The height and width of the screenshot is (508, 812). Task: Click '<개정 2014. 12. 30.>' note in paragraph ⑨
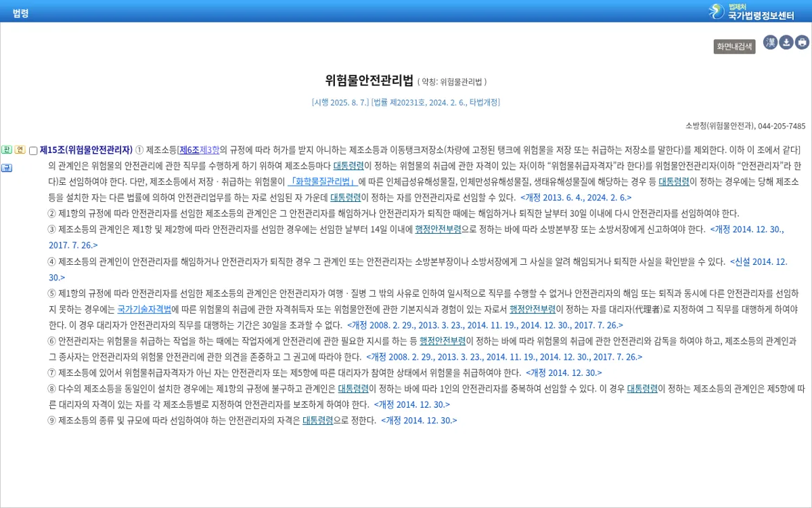pyautogui.click(x=419, y=421)
